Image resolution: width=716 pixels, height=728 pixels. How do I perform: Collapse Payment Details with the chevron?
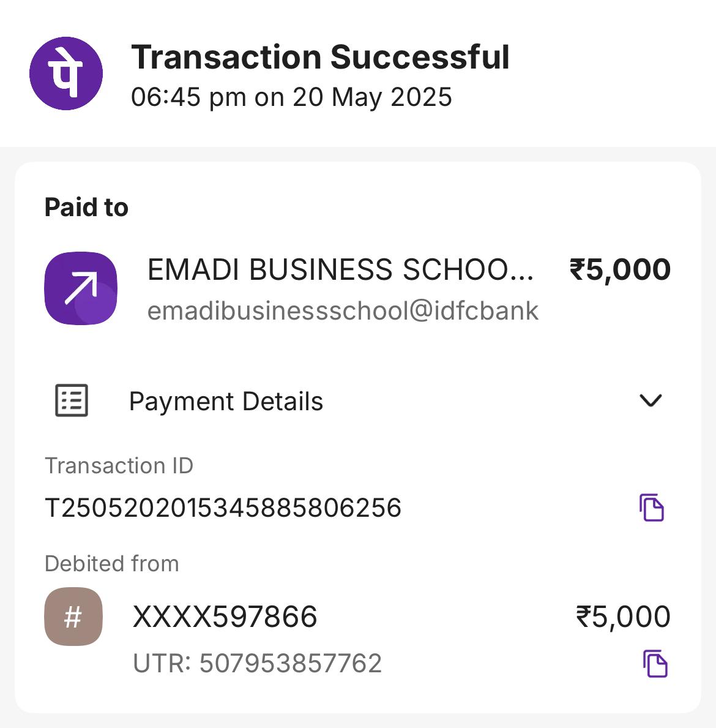point(650,400)
